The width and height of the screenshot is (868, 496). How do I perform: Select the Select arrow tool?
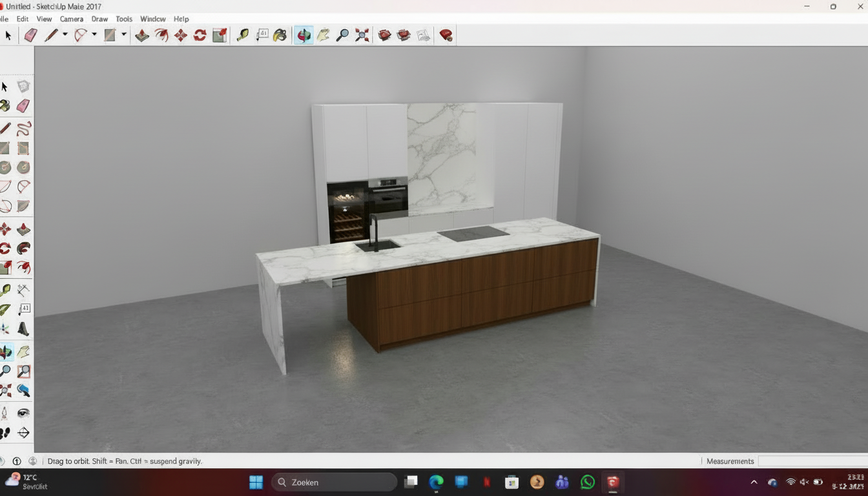point(8,36)
